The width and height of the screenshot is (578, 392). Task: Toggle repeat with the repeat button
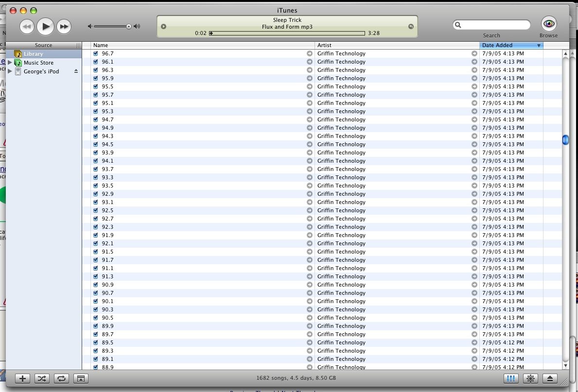61,378
